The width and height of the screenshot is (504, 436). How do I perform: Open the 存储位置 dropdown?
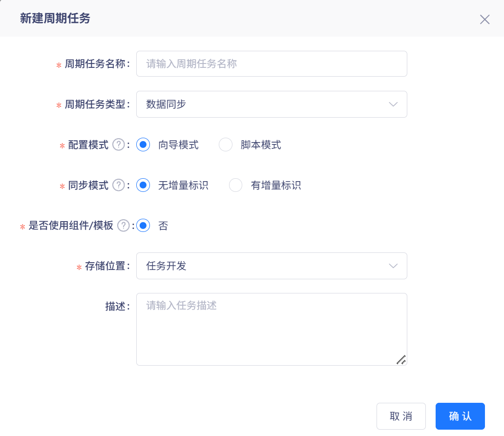pyautogui.click(x=271, y=266)
